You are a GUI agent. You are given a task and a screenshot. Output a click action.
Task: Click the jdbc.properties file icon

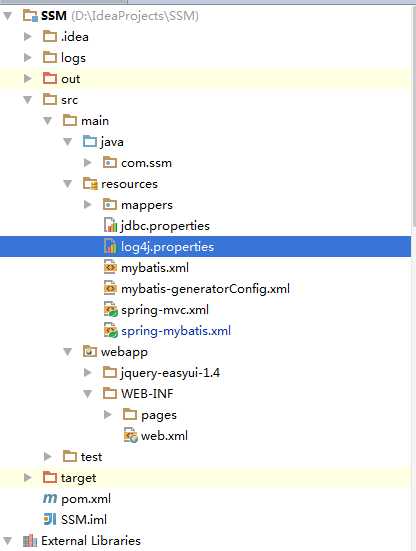pos(110,226)
